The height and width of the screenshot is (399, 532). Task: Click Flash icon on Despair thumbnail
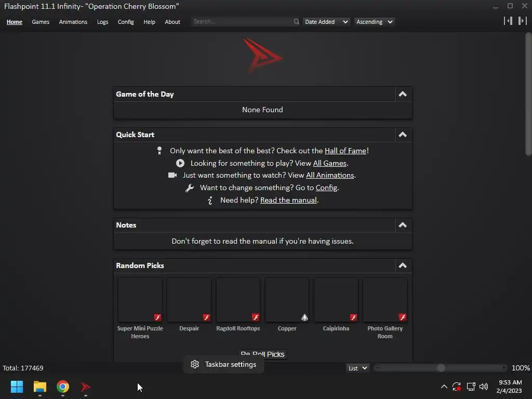click(206, 317)
